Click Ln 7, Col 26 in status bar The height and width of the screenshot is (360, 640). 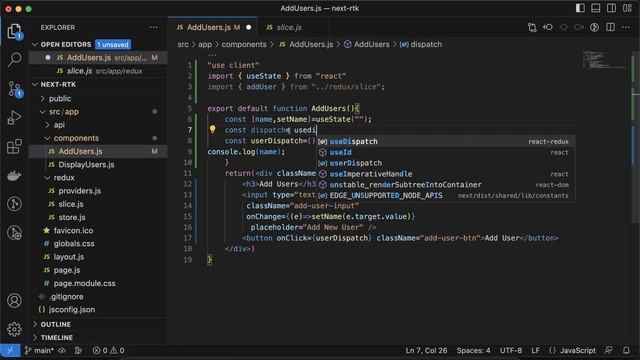click(x=426, y=350)
